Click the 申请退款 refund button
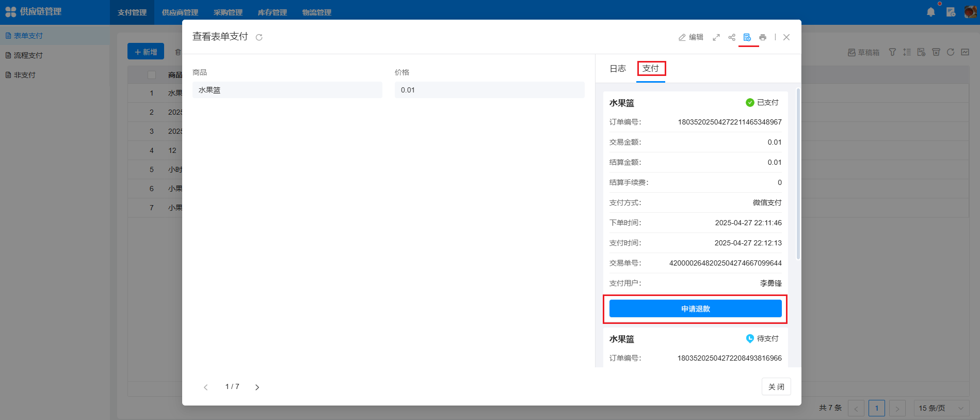The height and width of the screenshot is (420, 980). [695, 309]
